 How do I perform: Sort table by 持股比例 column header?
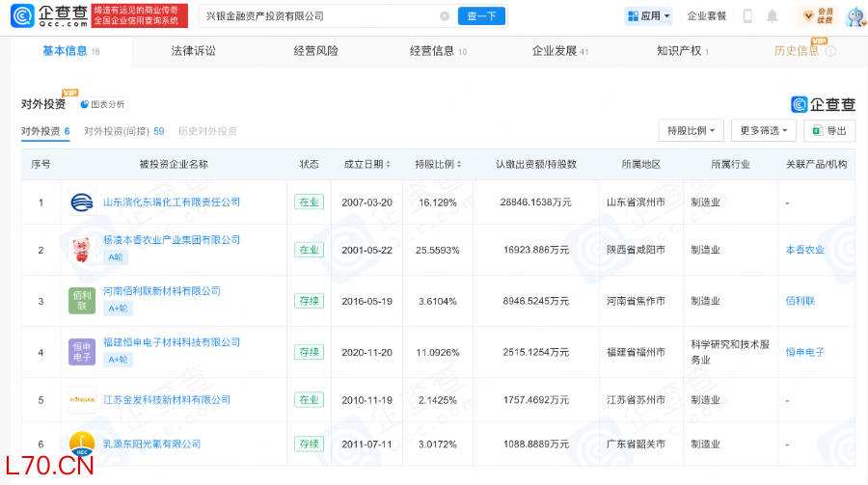(x=438, y=165)
